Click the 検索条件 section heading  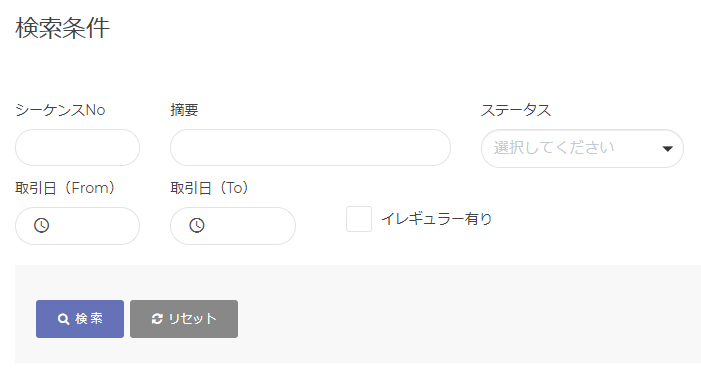(x=63, y=28)
